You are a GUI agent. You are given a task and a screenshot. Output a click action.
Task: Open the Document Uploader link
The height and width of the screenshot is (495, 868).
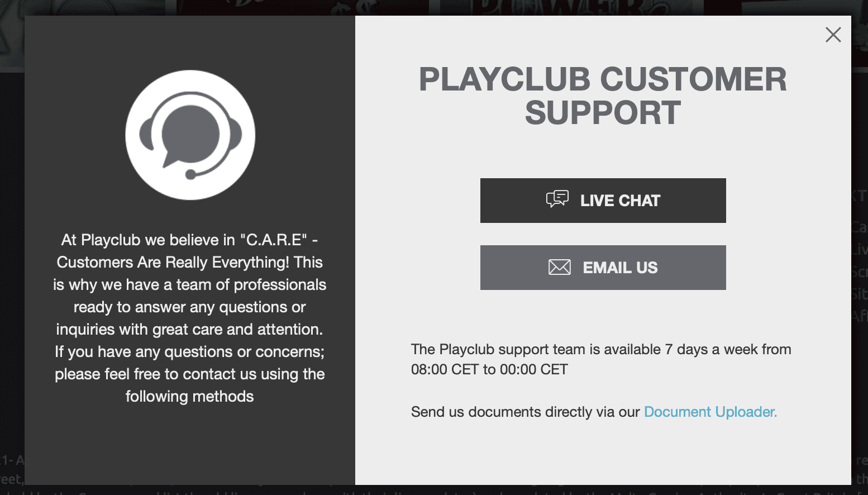coord(710,412)
